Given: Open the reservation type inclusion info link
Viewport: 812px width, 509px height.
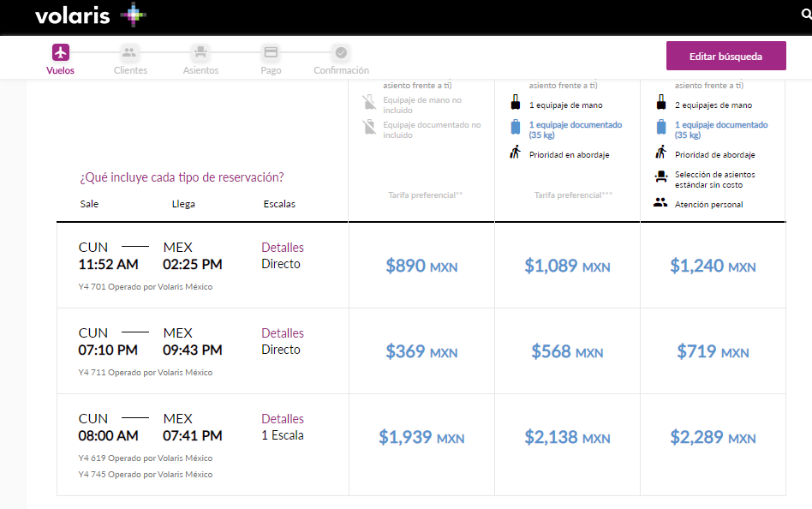Looking at the screenshot, I should pos(182,177).
